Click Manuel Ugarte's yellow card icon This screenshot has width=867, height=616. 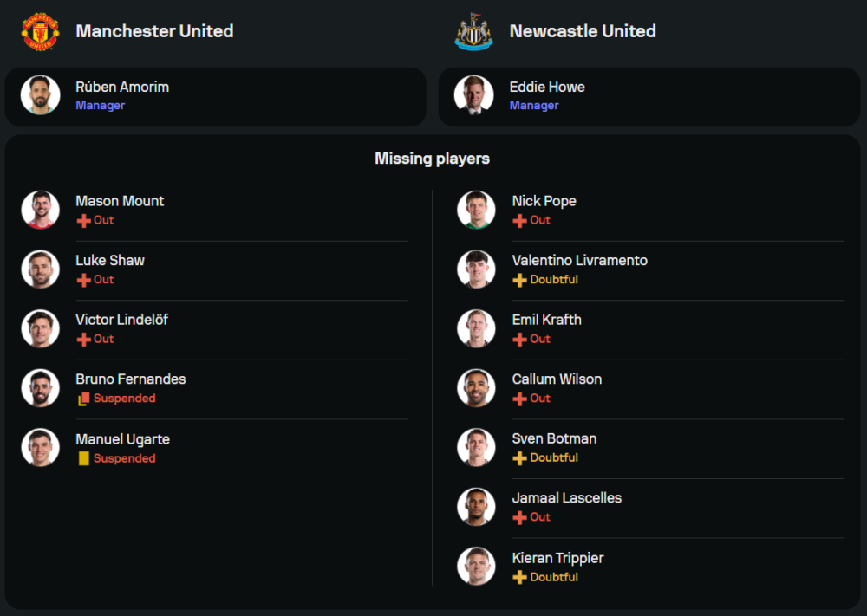84,458
